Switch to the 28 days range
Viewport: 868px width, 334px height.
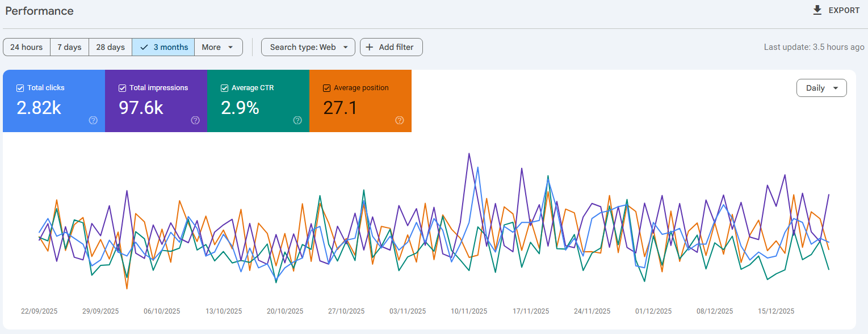(x=111, y=47)
